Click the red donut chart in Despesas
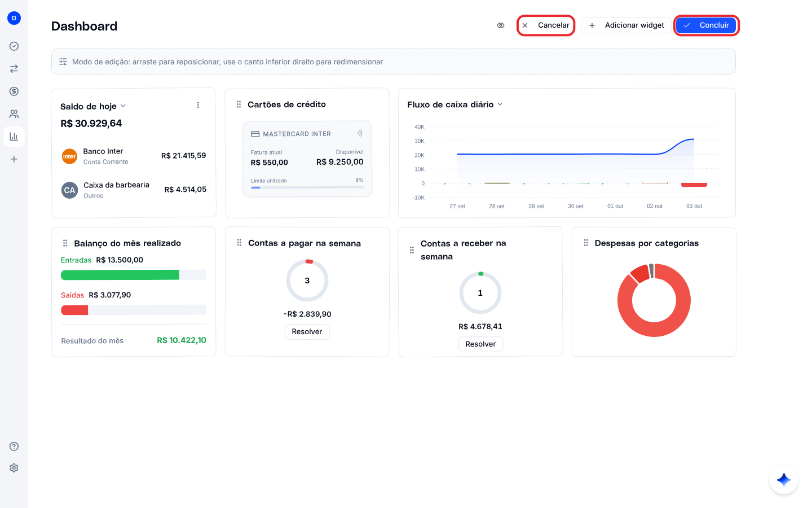Viewport: 812px width, 508px height. click(654, 300)
